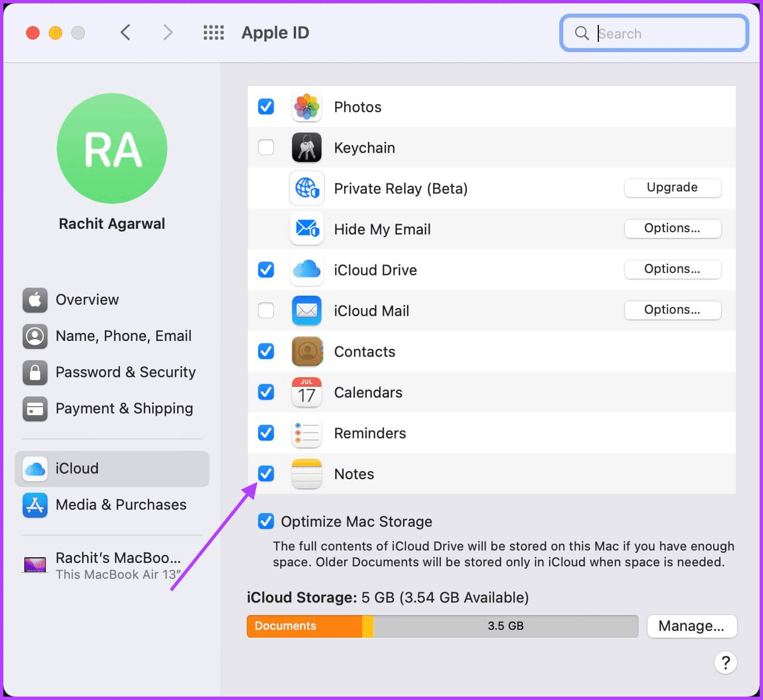
Task: Open help with the question mark button
Action: point(726,662)
